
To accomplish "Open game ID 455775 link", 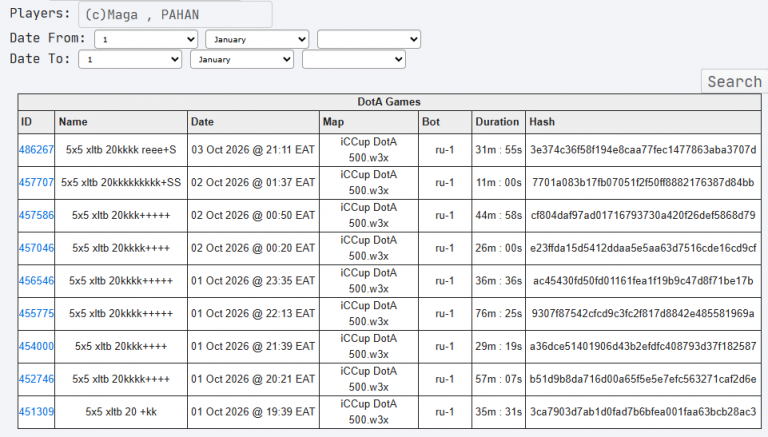I will click(x=36, y=314).
